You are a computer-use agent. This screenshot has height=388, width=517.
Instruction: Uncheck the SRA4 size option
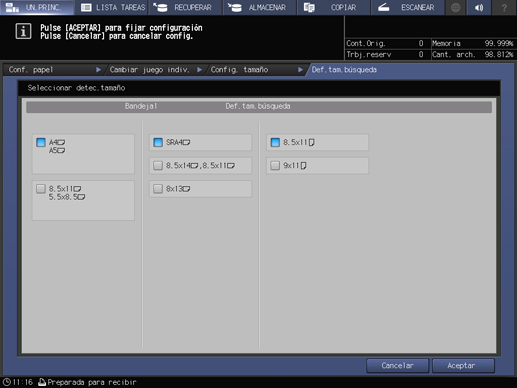pyautogui.click(x=200, y=142)
